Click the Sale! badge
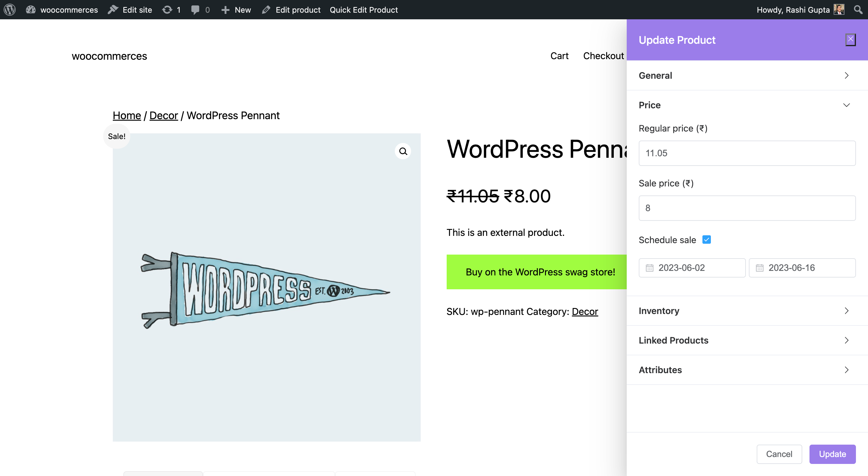 coord(117,136)
